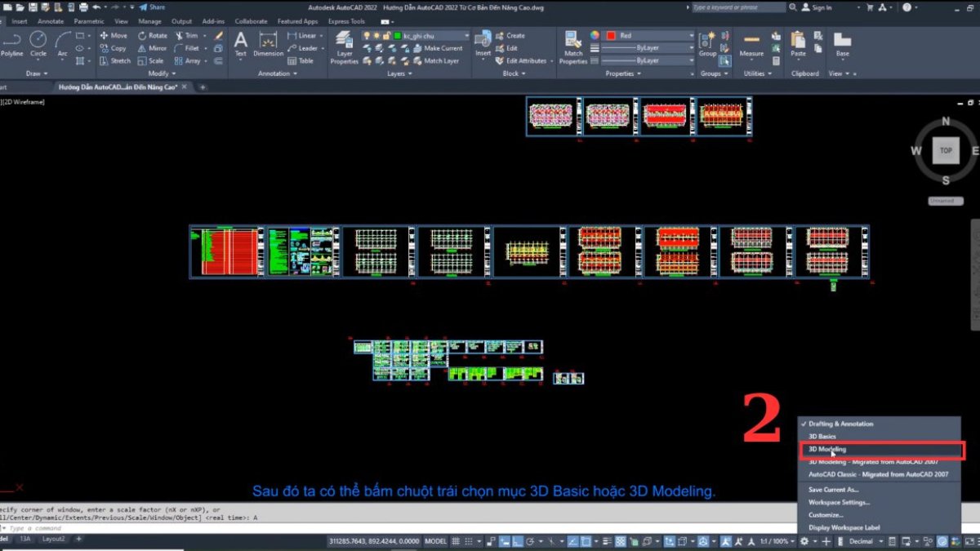Toggle grid display in status bar

tap(454, 540)
